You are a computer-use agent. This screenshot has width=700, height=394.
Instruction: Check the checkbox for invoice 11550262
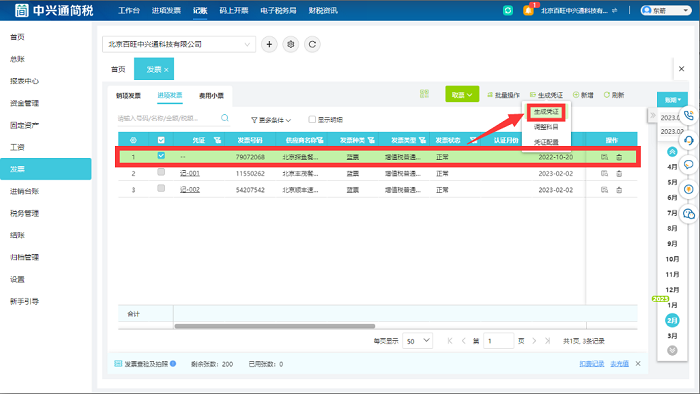click(x=161, y=172)
